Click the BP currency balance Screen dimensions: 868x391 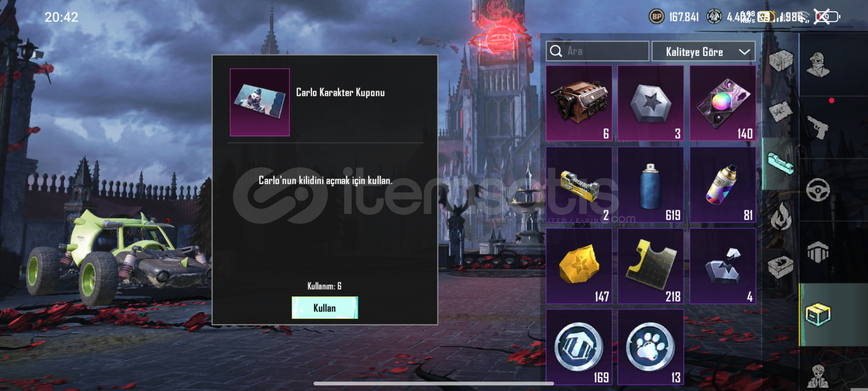coord(674,17)
